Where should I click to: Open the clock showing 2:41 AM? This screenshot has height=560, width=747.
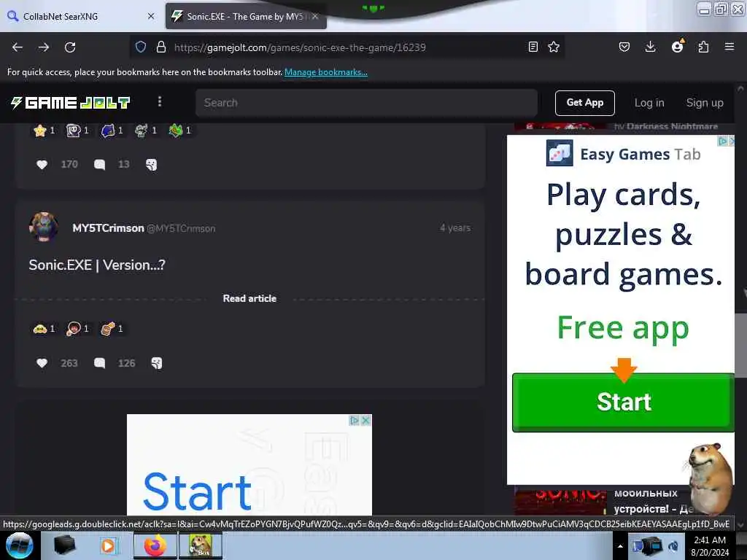tap(710, 545)
